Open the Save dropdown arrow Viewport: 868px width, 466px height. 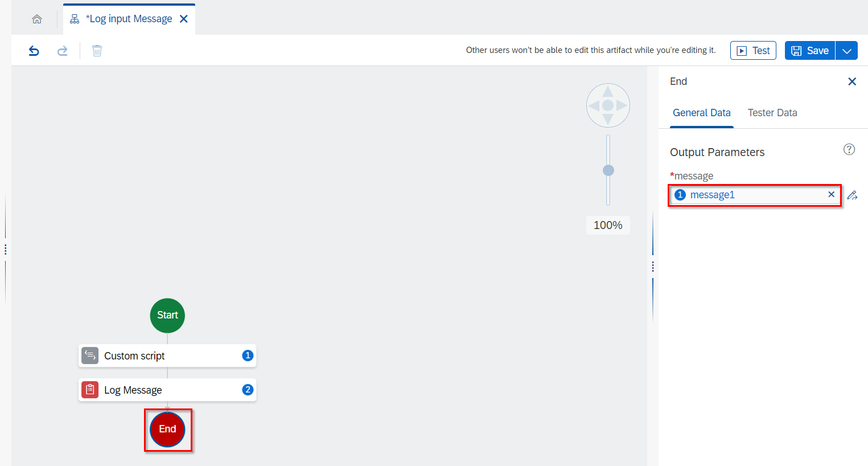click(x=846, y=50)
